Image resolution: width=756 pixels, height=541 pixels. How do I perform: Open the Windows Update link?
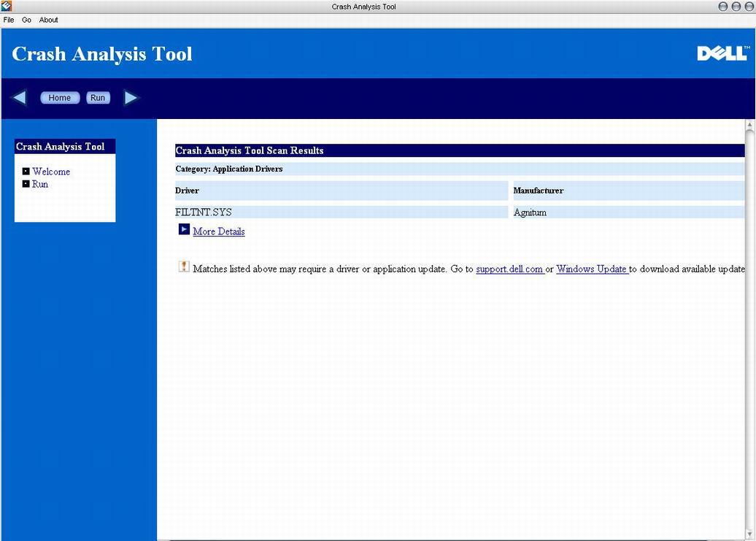coord(592,269)
